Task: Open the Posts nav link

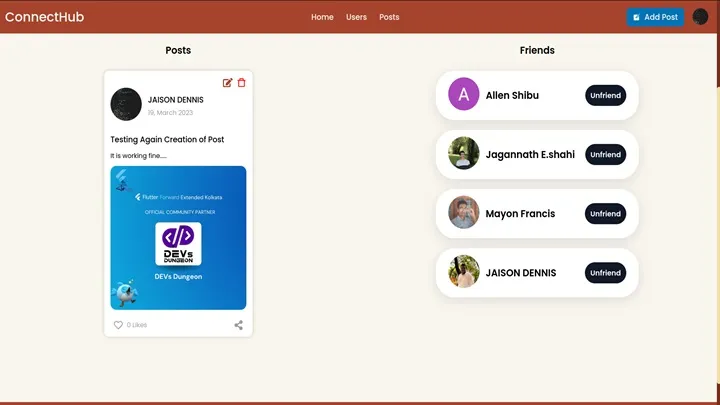Action: pos(389,17)
